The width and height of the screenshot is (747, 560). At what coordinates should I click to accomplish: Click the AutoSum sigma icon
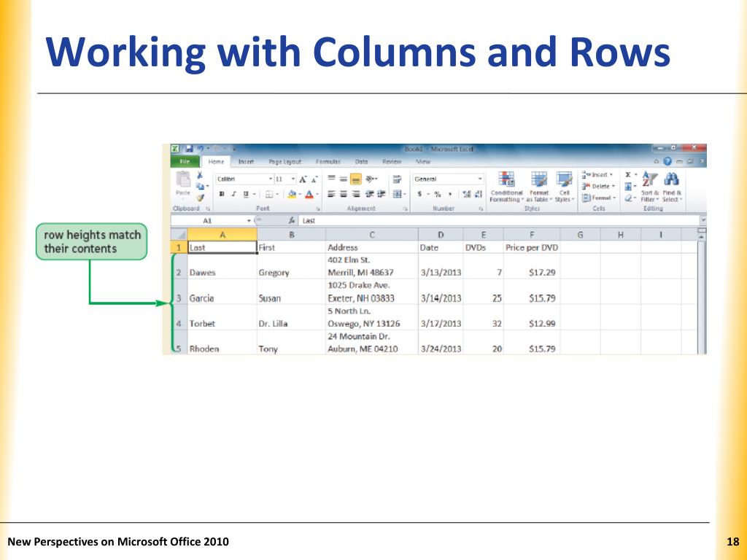coord(628,175)
